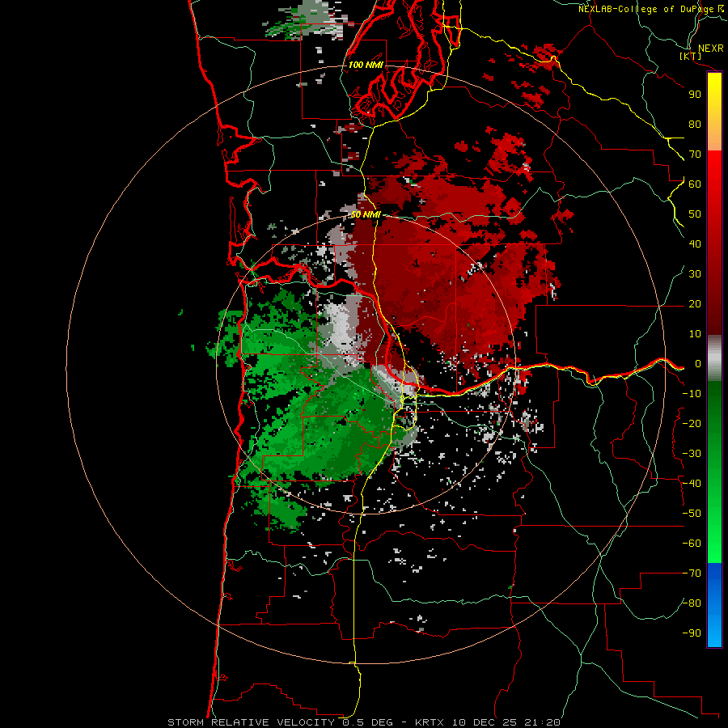Click the -80 value on velocity scale

coord(692,603)
